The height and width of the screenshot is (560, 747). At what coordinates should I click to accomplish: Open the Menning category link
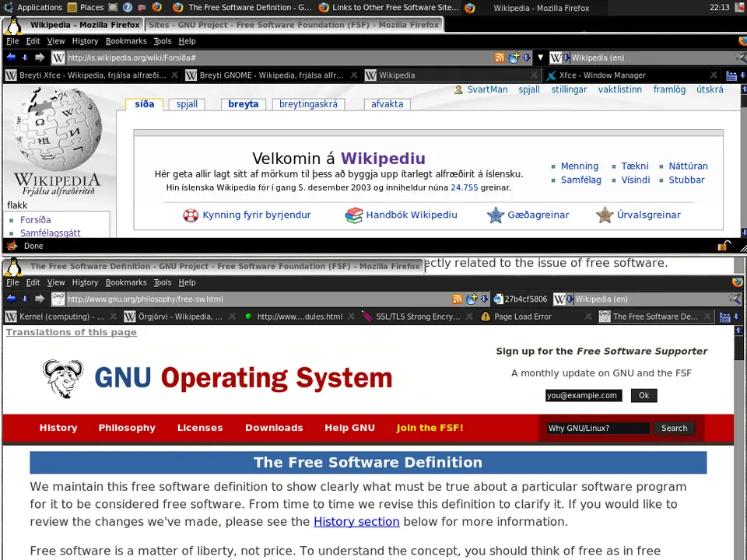(579, 166)
